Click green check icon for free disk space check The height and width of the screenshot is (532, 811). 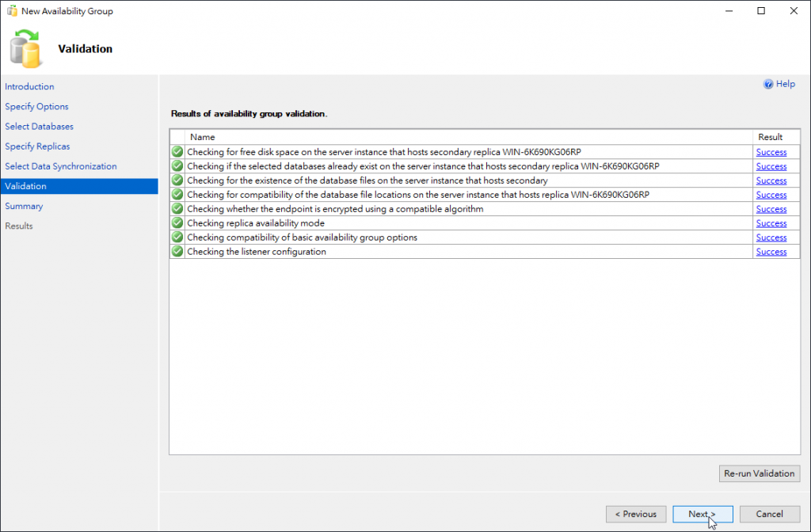click(177, 152)
